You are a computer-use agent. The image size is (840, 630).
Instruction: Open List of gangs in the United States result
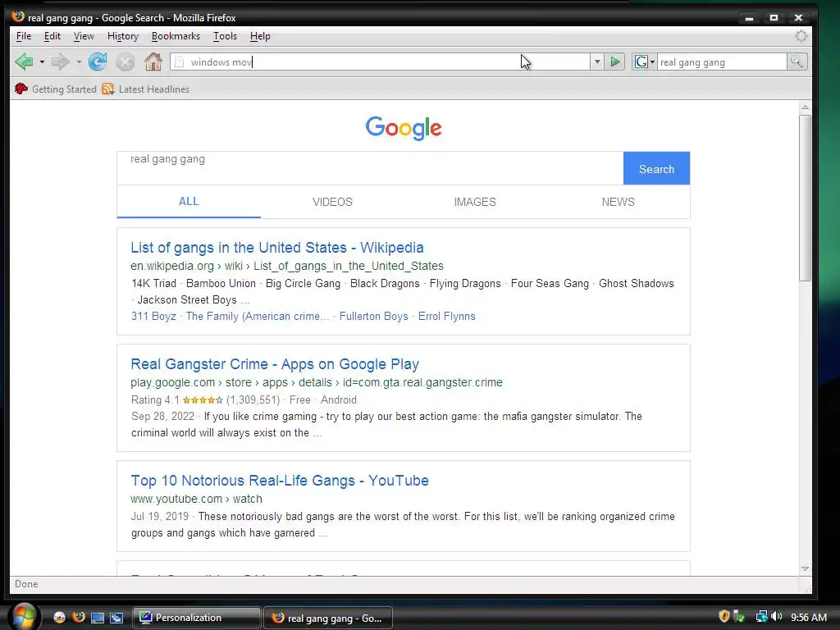[277, 248]
